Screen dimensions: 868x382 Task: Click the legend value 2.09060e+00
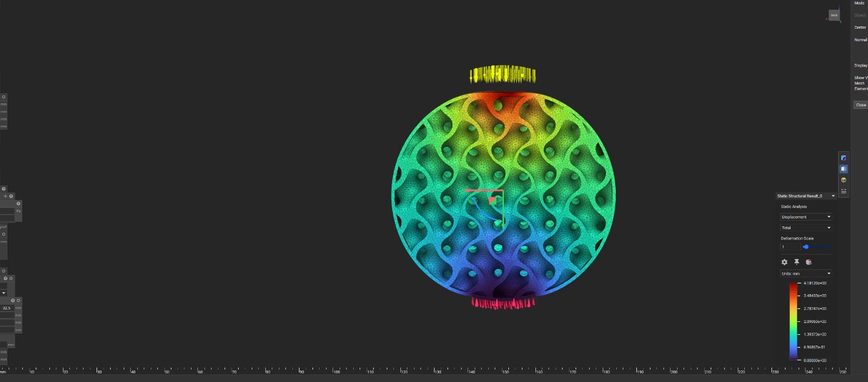click(x=815, y=322)
